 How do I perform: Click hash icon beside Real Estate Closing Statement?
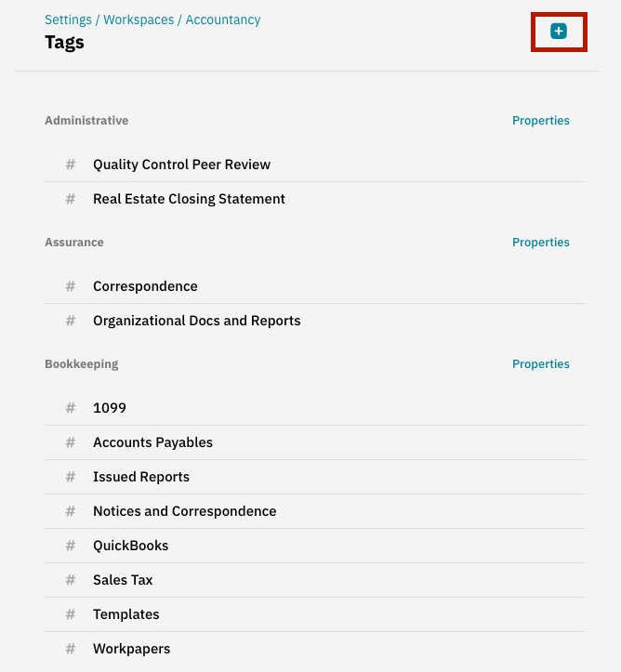tap(71, 199)
